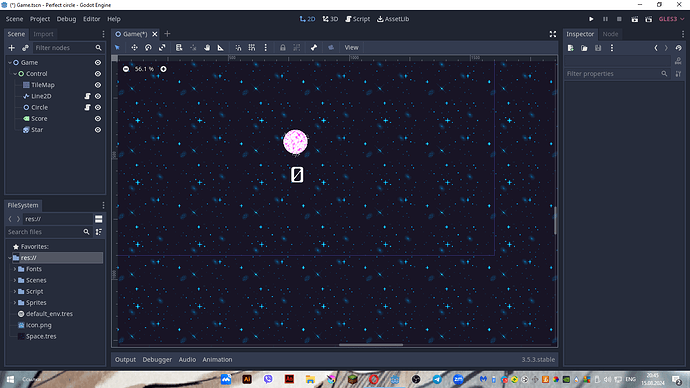Image resolution: width=690 pixels, height=388 pixels.
Task: Add a new node with plus icon
Action: point(12,48)
